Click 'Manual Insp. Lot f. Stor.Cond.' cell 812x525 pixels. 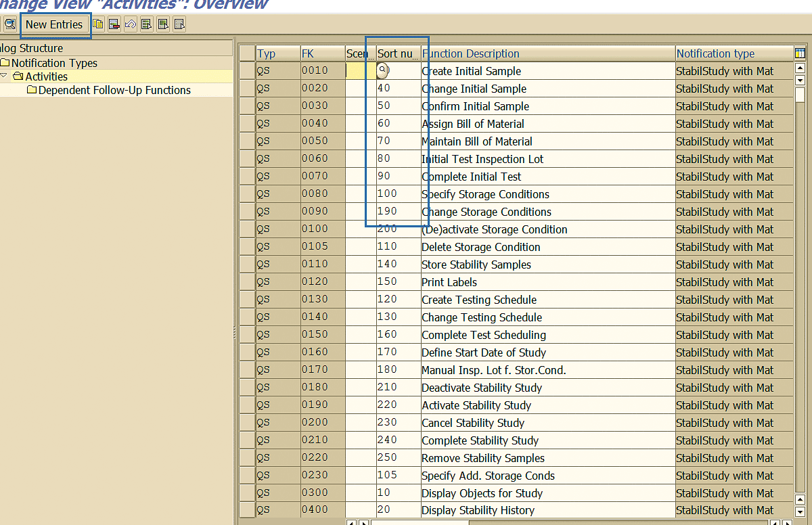tap(548, 370)
